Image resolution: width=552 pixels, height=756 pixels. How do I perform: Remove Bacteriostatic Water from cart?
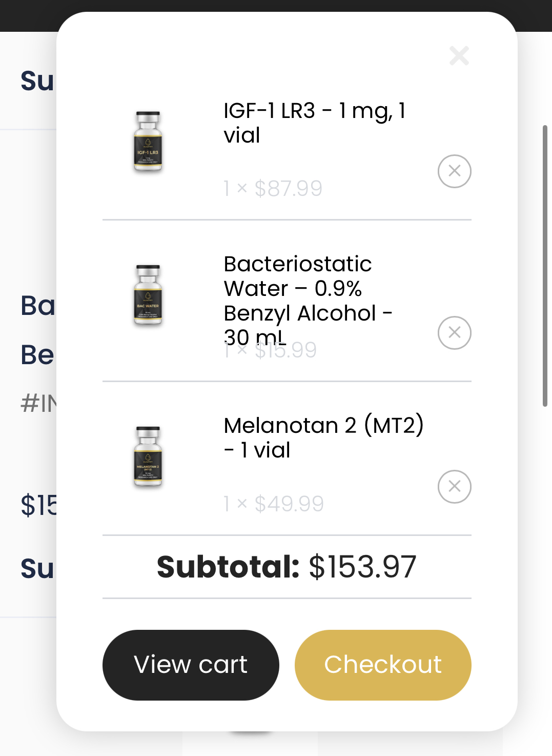pos(455,333)
